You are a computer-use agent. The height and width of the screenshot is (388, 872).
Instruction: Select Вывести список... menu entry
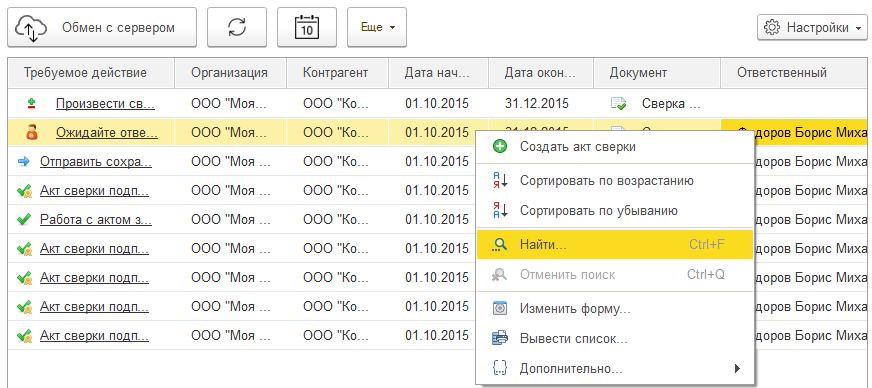coord(615,339)
